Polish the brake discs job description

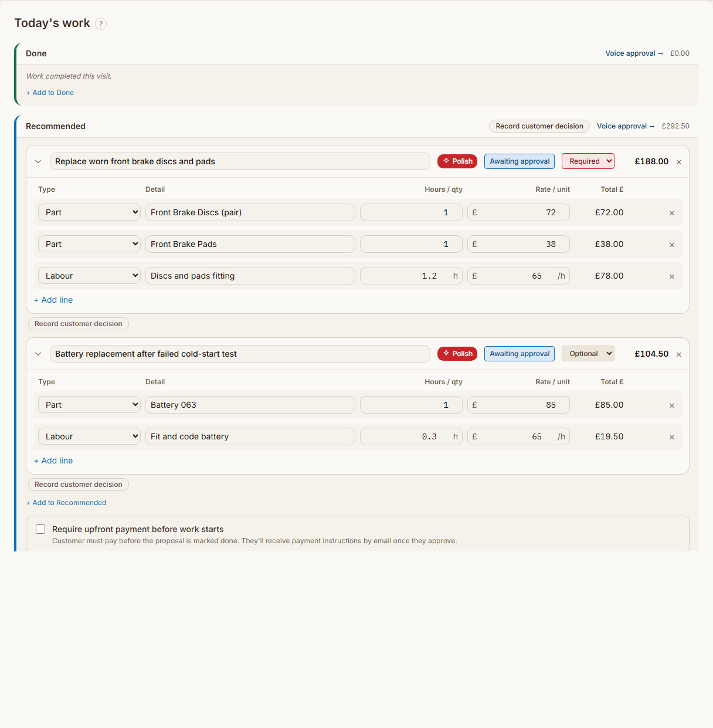[x=457, y=161]
